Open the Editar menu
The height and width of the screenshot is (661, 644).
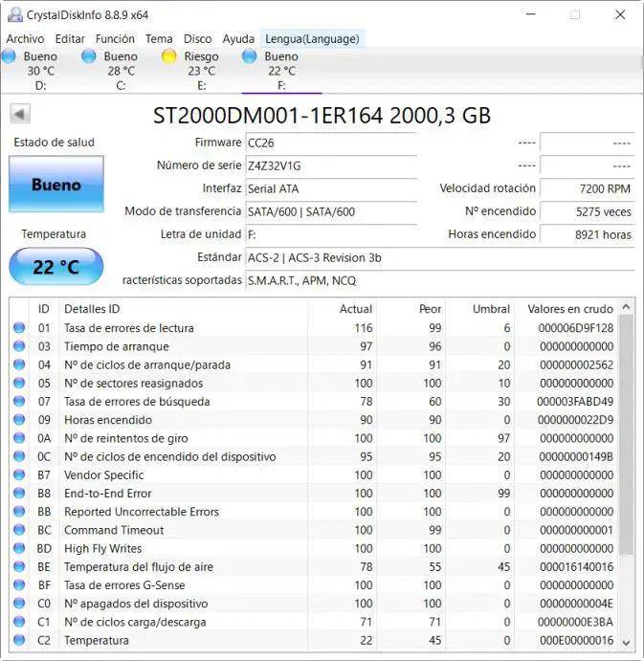(x=70, y=39)
